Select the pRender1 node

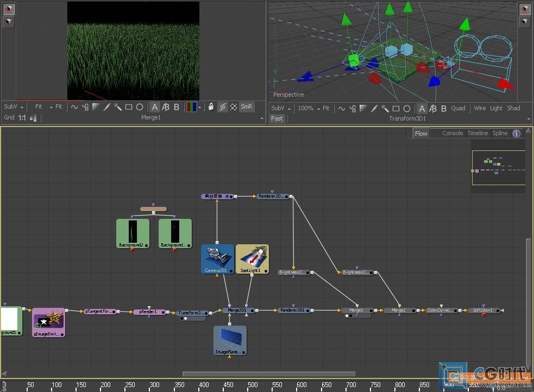pyautogui.click(x=149, y=312)
